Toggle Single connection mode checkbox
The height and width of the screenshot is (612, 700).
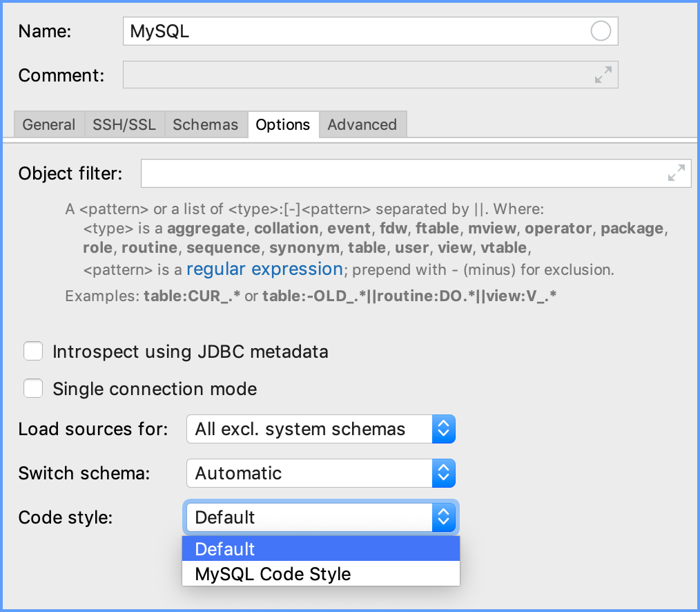tap(33, 388)
